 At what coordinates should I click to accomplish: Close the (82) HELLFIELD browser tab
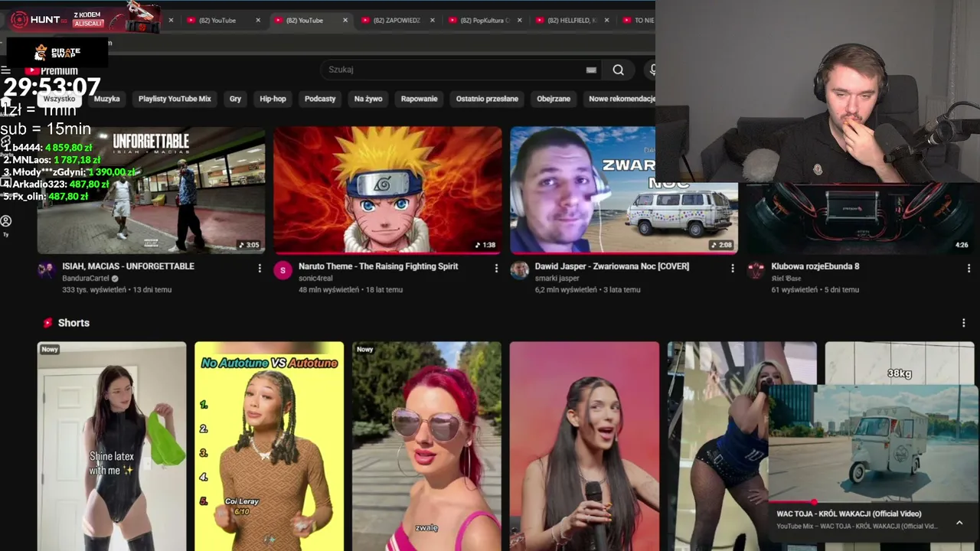click(607, 20)
